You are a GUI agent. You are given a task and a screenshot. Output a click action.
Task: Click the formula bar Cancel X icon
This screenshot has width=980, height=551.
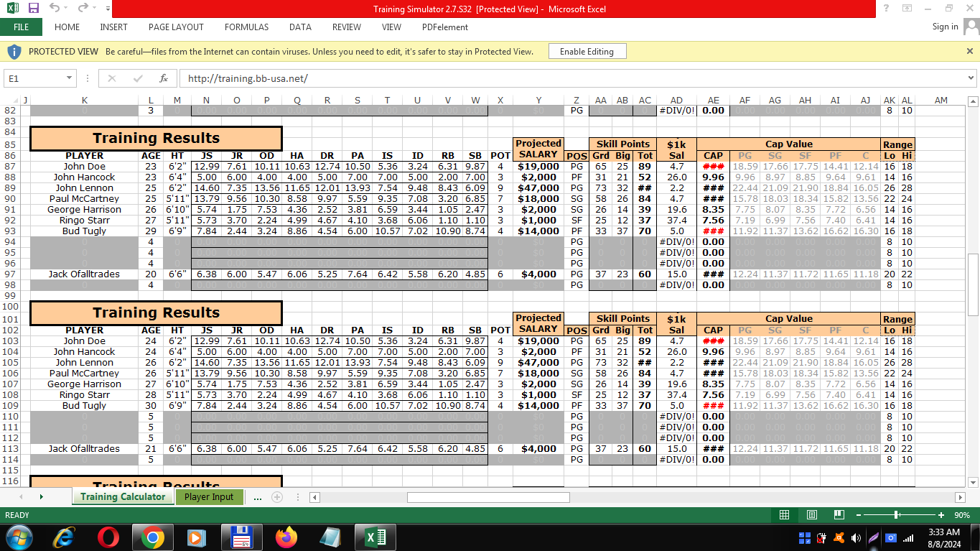tap(112, 78)
